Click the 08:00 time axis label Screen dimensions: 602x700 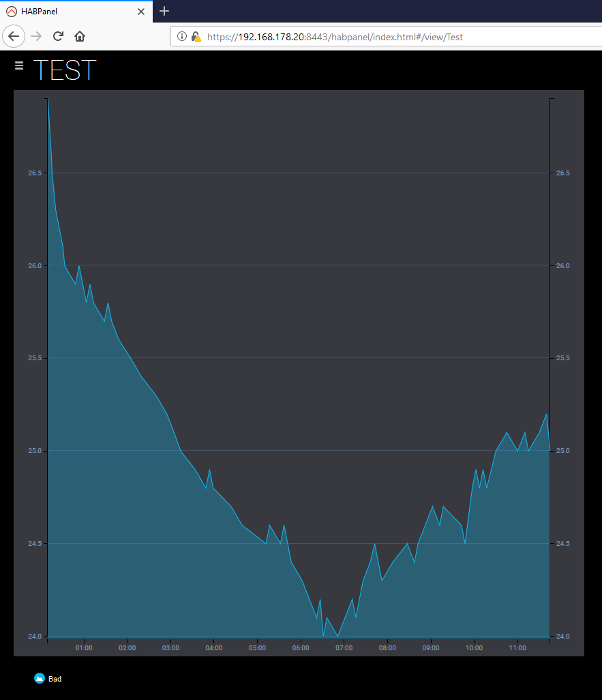[387, 647]
